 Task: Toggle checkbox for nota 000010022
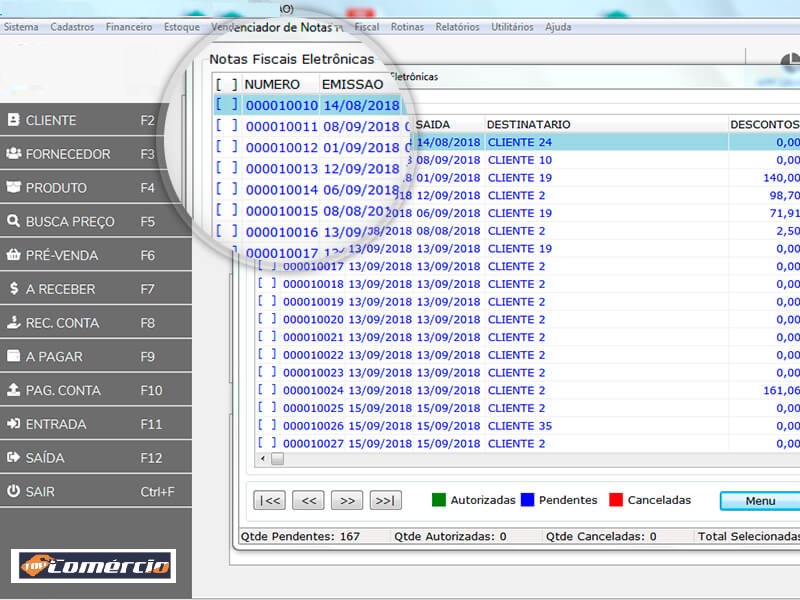[267, 354]
